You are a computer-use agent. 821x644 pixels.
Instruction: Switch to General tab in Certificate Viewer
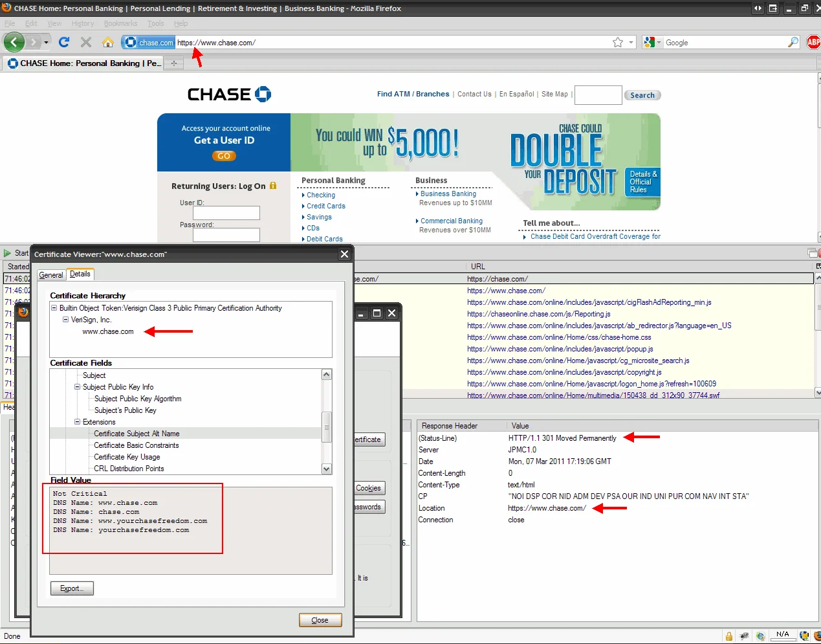tap(51, 275)
